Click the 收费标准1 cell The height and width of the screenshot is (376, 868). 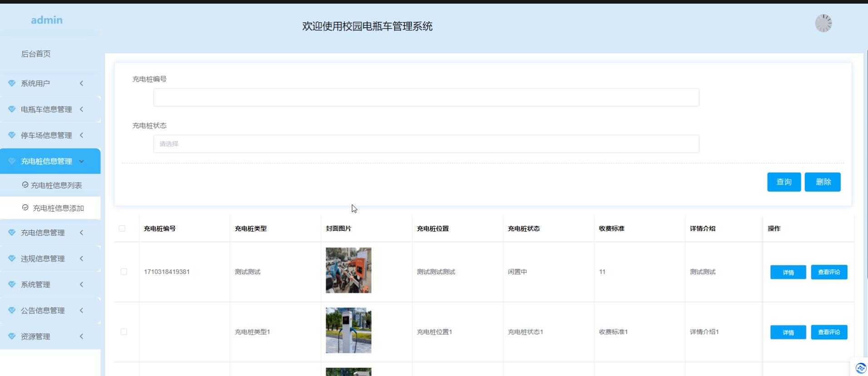613,332
